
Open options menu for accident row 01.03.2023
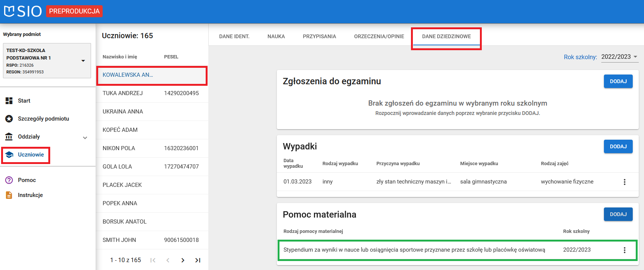tap(625, 182)
